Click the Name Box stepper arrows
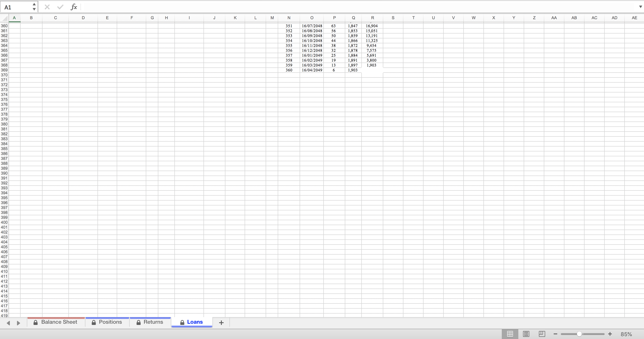 coord(34,7)
